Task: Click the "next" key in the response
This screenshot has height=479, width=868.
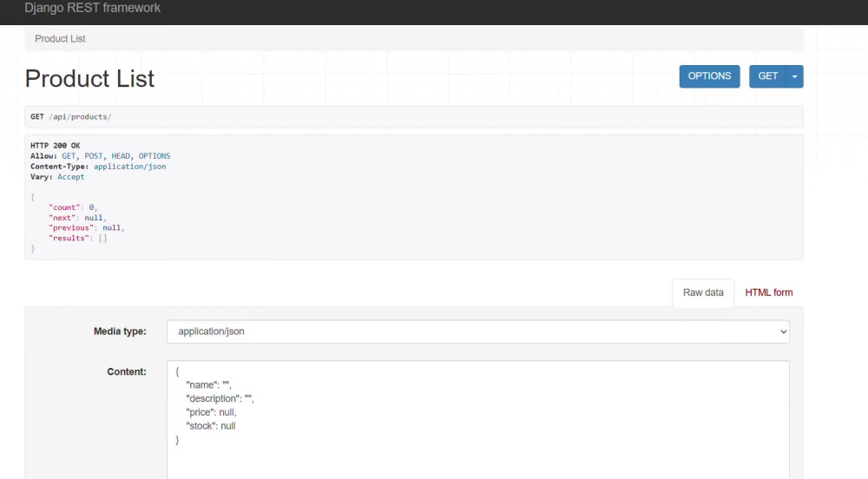Action: coord(62,218)
